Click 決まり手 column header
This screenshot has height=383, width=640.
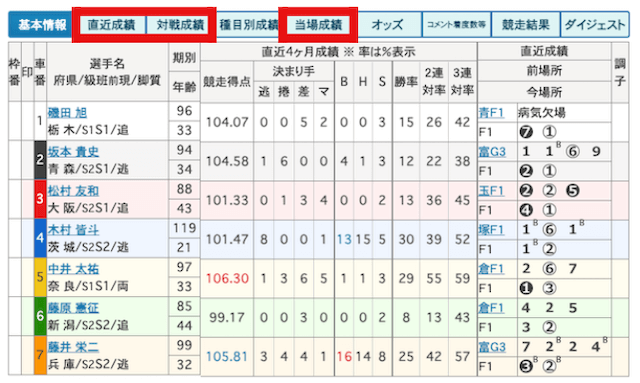(x=293, y=72)
